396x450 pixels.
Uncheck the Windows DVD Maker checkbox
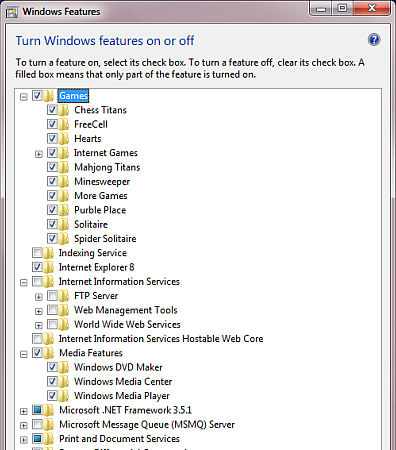point(52,367)
